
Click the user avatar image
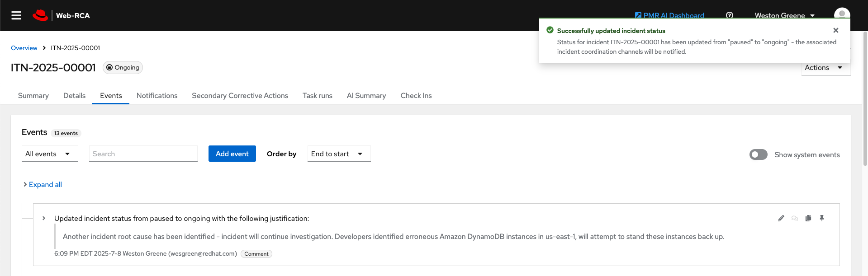(841, 13)
